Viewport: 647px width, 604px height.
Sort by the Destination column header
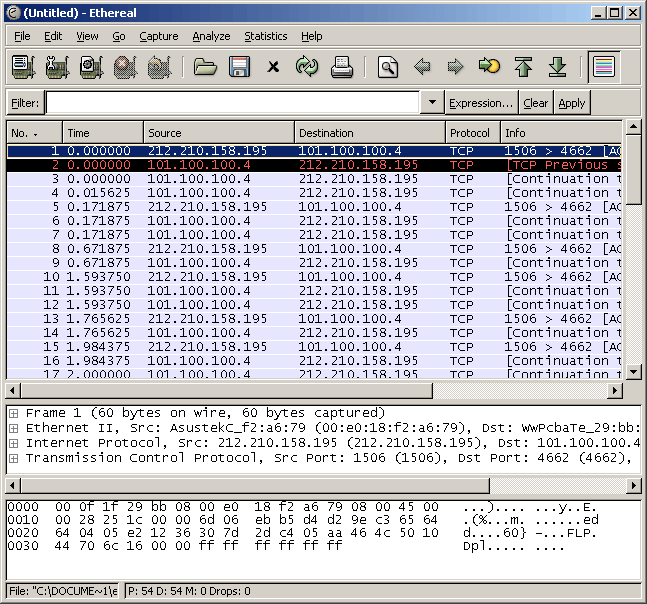pos(370,133)
